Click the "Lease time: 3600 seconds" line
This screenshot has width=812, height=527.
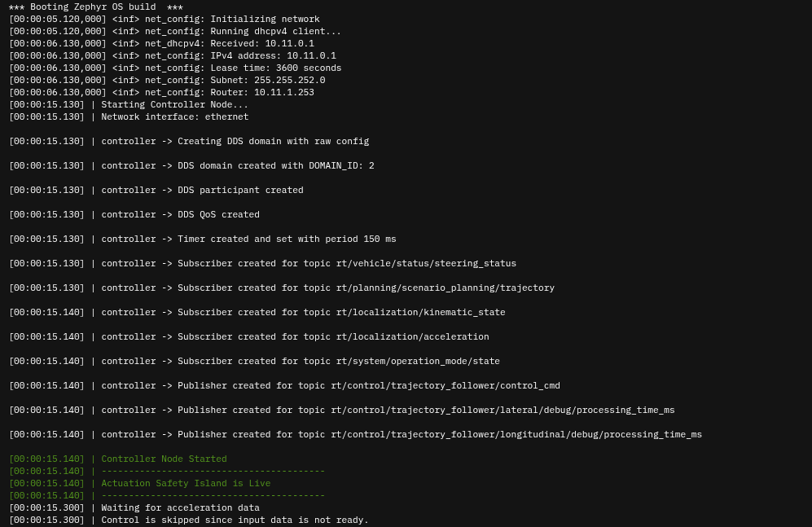[x=174, y=68]
